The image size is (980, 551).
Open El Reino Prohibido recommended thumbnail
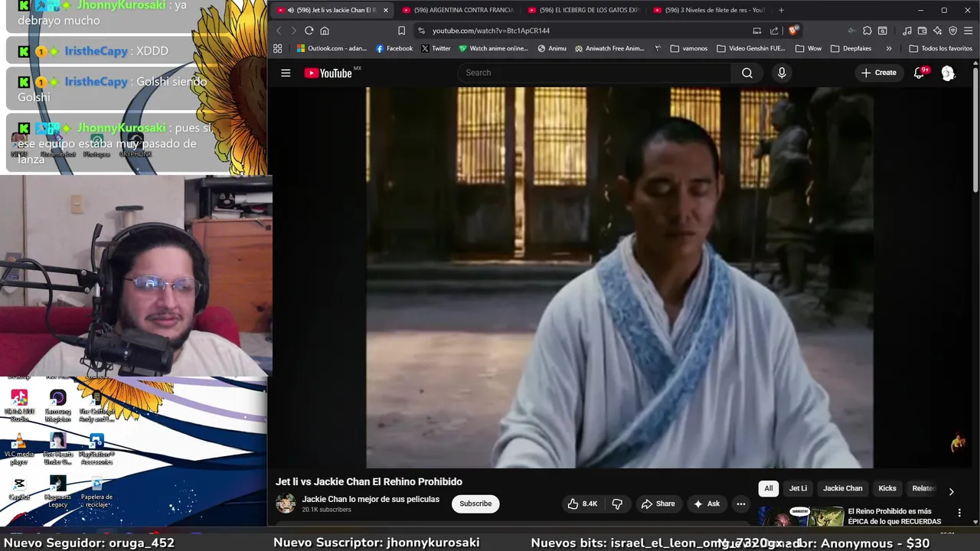coord(801,517)
